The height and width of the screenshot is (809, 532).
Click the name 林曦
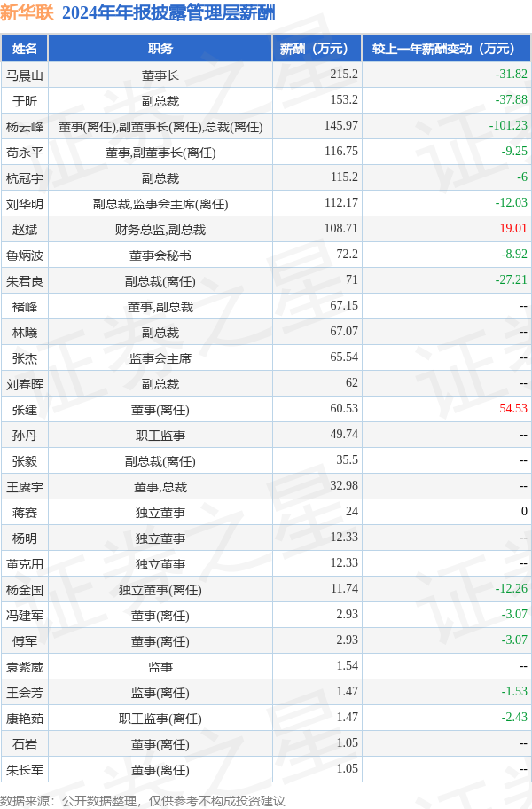pyautogui.click(x=25, y=333)
